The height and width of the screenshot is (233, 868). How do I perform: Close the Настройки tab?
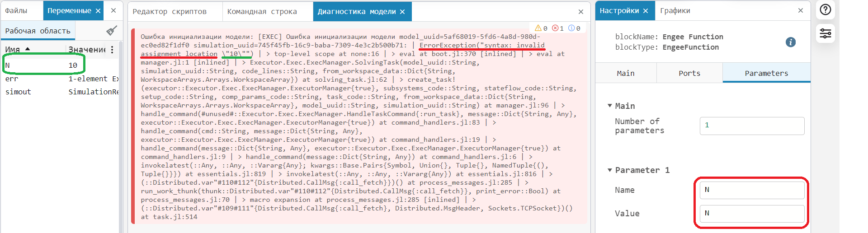[x=646, y=11]
